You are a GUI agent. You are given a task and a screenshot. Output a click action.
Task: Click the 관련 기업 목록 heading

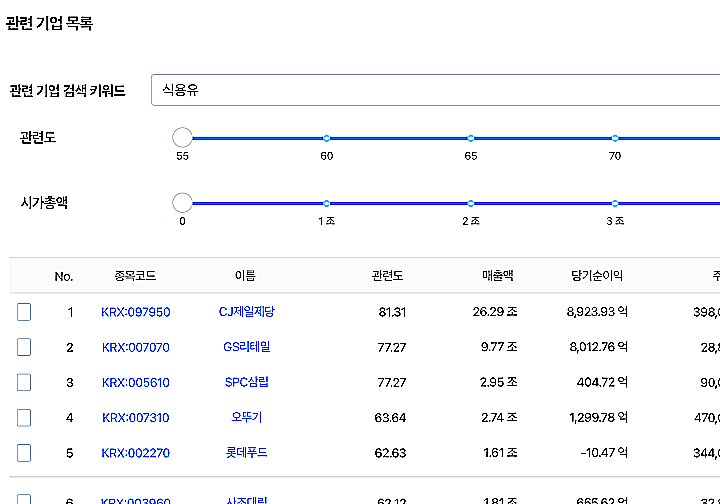pyautogui.click(x=49, y=23)
